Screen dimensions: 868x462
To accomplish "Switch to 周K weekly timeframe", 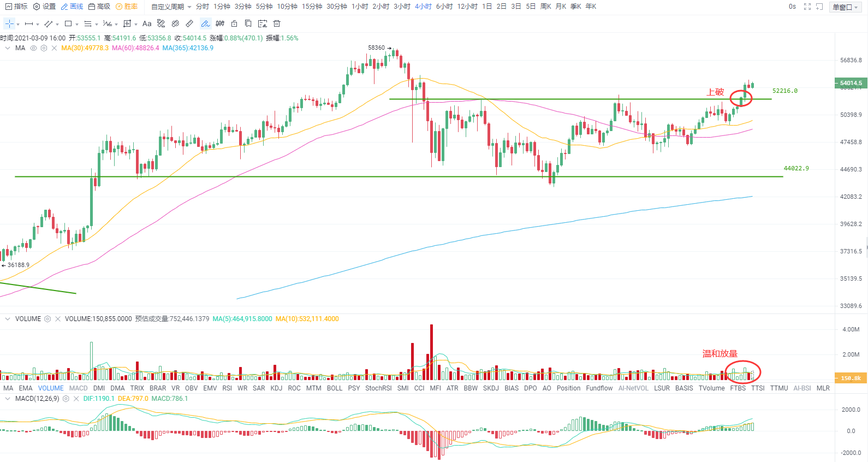I will click(546, 7).
